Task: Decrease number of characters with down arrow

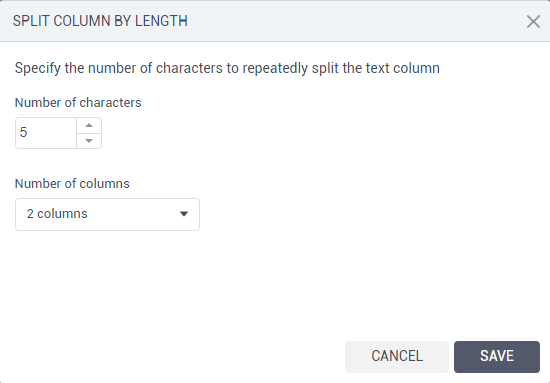Action: tap(89, 141)
